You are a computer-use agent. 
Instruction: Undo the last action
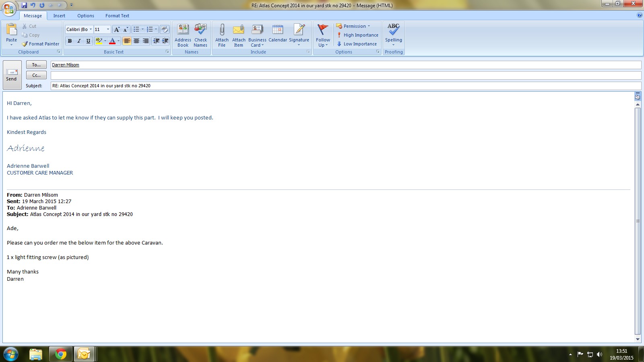point(33,5)
